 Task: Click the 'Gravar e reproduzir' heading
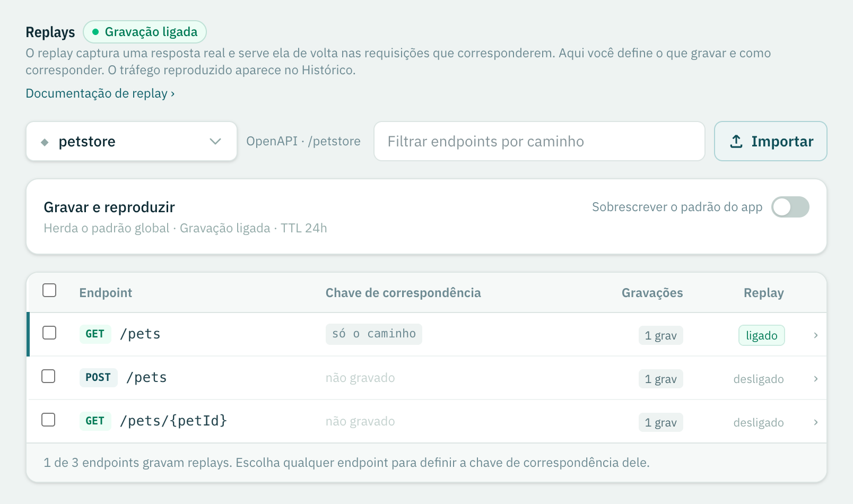pos(109,207)
